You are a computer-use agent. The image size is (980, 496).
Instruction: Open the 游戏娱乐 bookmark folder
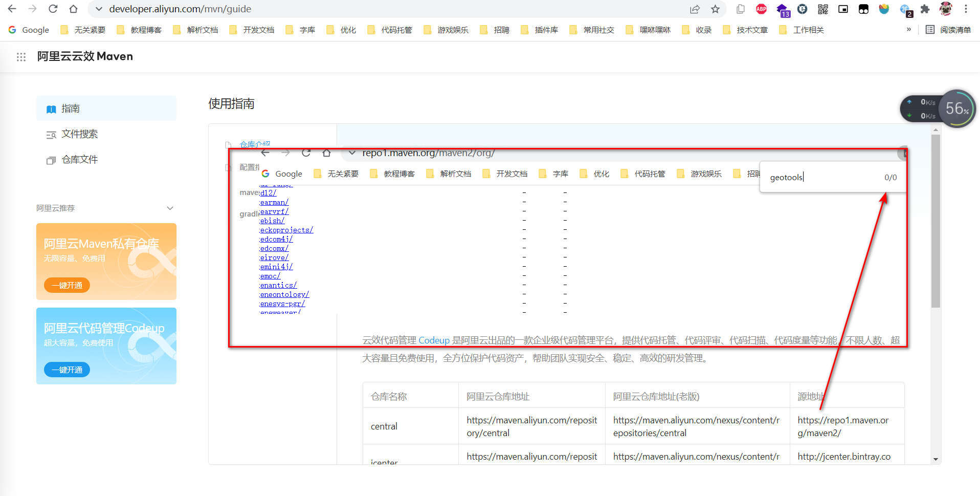[x=446, y=30]
